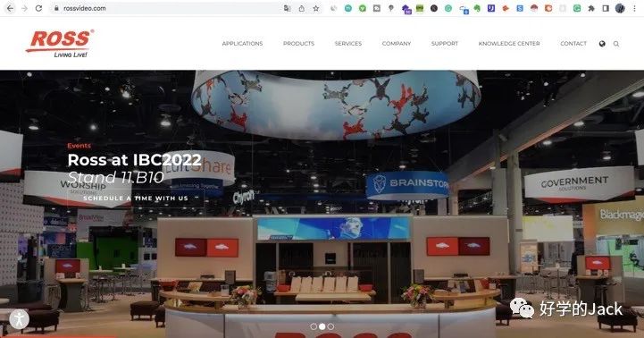Viewport: 644px width, 338px height.
Task: Open the website search magnifier icon
Action: (x=616, y=44)
